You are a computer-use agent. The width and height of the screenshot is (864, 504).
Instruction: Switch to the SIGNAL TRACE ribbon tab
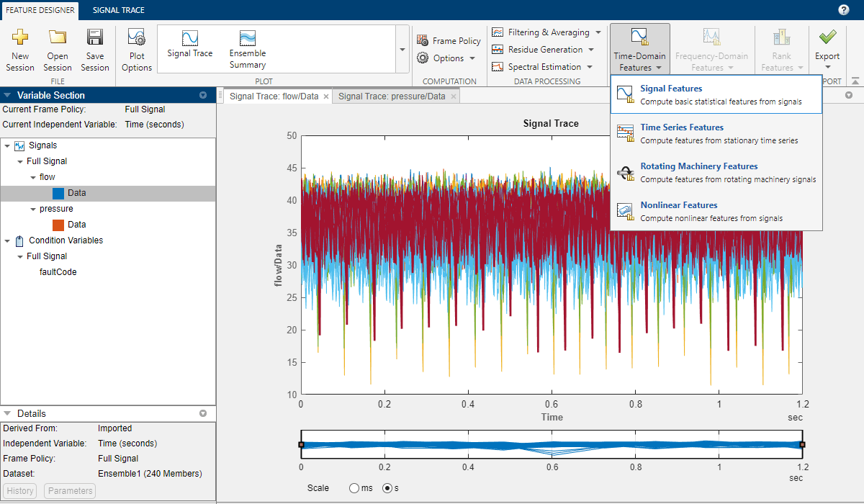(118, 10)
